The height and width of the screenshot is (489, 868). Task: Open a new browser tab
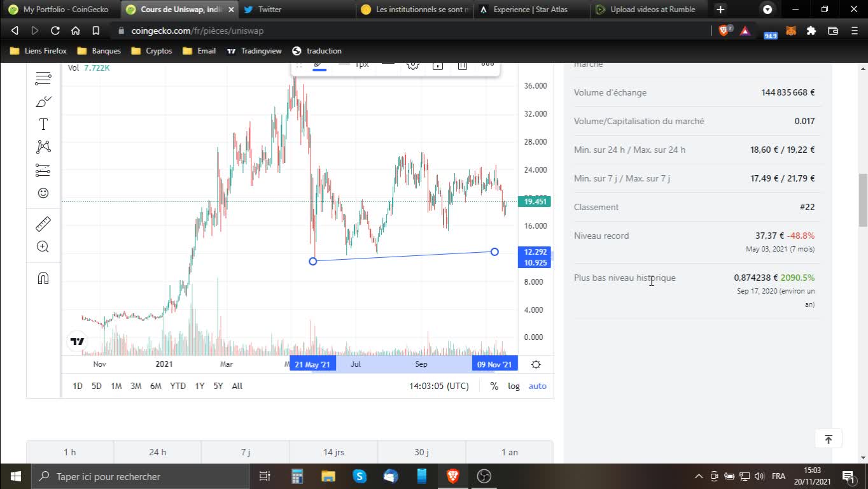click(720, 10)
